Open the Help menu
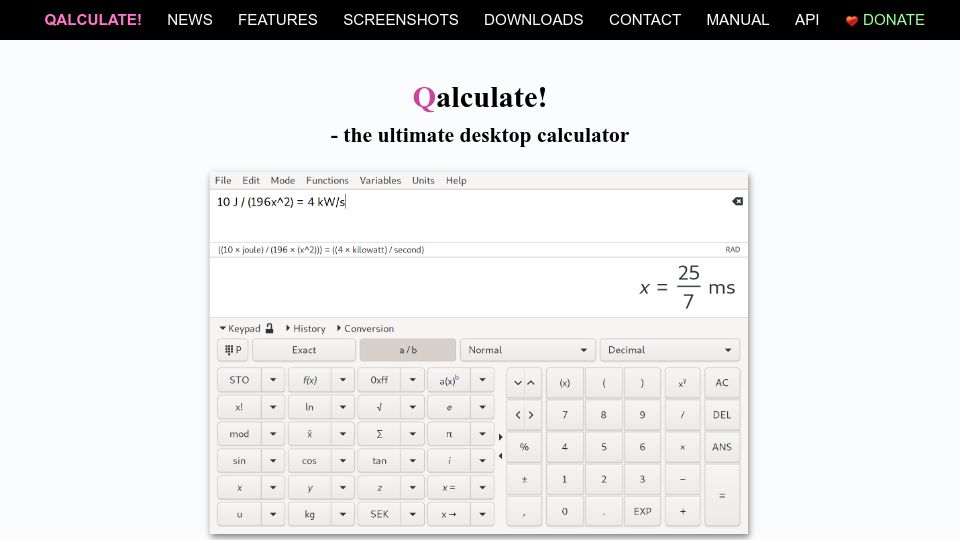 point(456,181)
